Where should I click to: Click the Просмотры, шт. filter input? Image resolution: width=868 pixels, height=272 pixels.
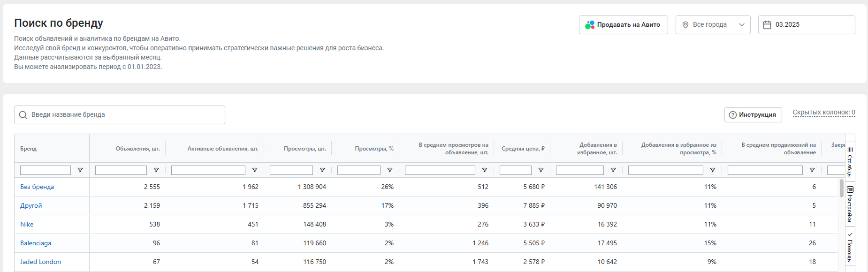click(291, 170)
